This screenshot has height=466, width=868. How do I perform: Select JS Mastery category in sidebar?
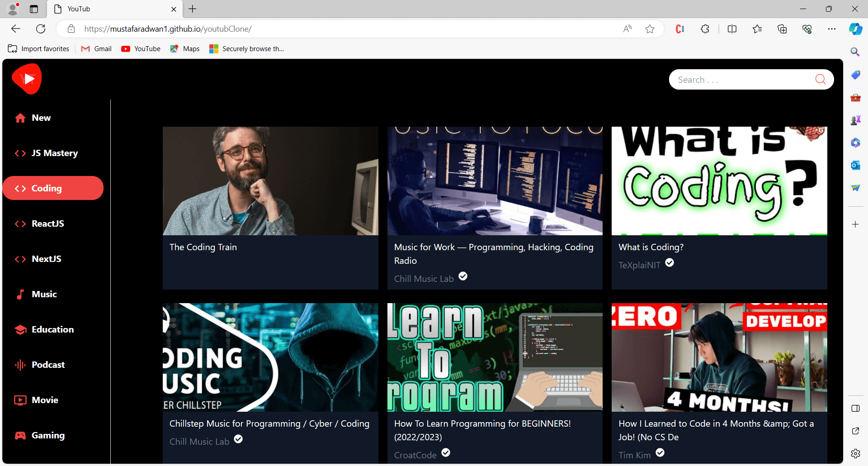pos(53,153)
